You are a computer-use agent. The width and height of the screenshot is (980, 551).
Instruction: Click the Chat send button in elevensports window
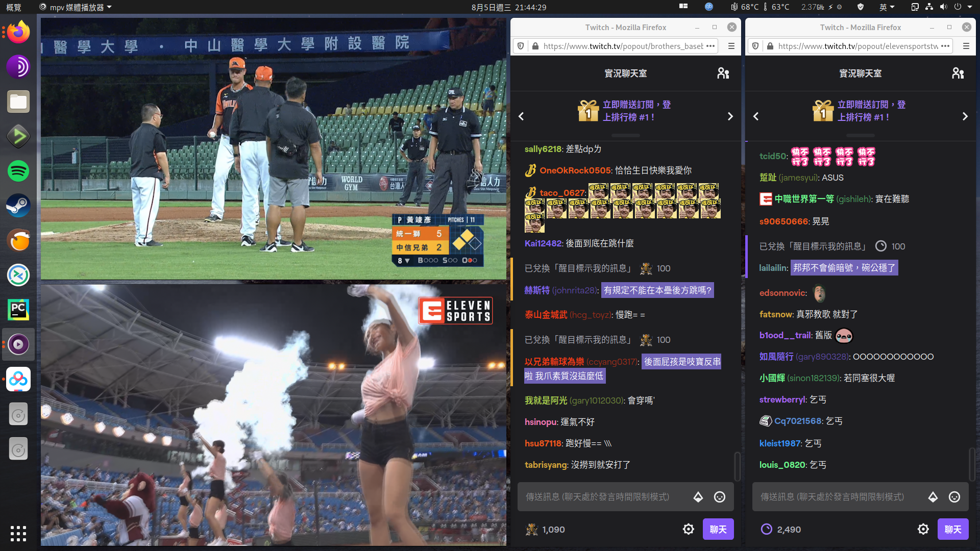pyautogui.click(x=953, y=529)
